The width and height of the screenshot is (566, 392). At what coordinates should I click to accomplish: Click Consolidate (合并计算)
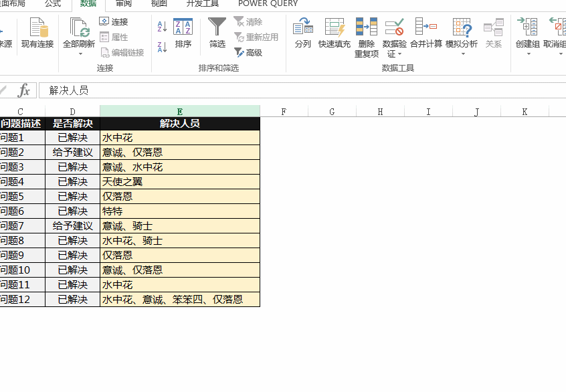(x=426, y=33)
